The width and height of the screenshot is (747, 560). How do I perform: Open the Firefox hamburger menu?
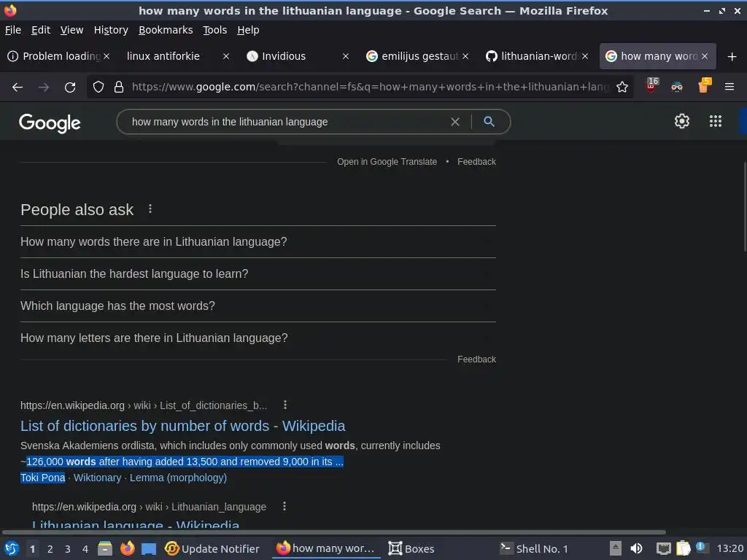[729, 87]
